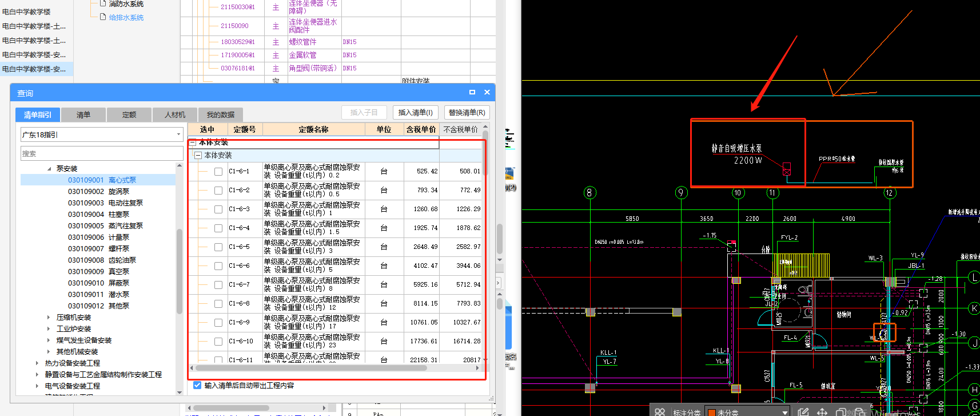Expand 静置设备与工艺金属结构制作安装工程 node
This screenshot has width=980, height=416.
click(37, 375)
